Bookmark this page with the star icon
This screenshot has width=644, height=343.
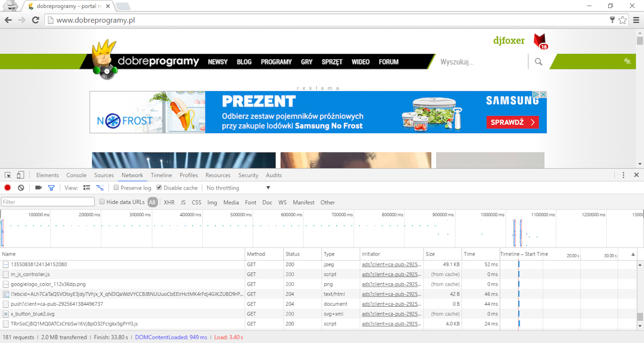[x=623, y=20]
